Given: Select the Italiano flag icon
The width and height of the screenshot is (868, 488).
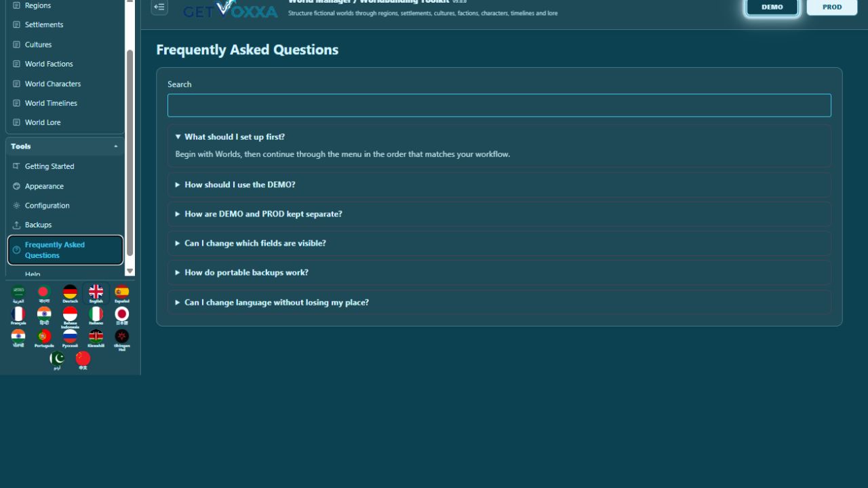Looking at the screenshot, I should pos(96,316).
